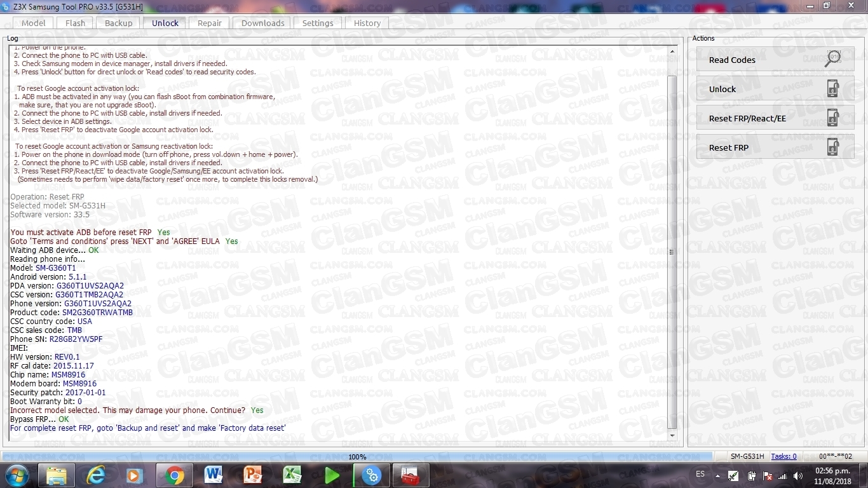This screenshot has width=868, height=488.
Task: Open the Downloads tab
Action: [263, 23]
